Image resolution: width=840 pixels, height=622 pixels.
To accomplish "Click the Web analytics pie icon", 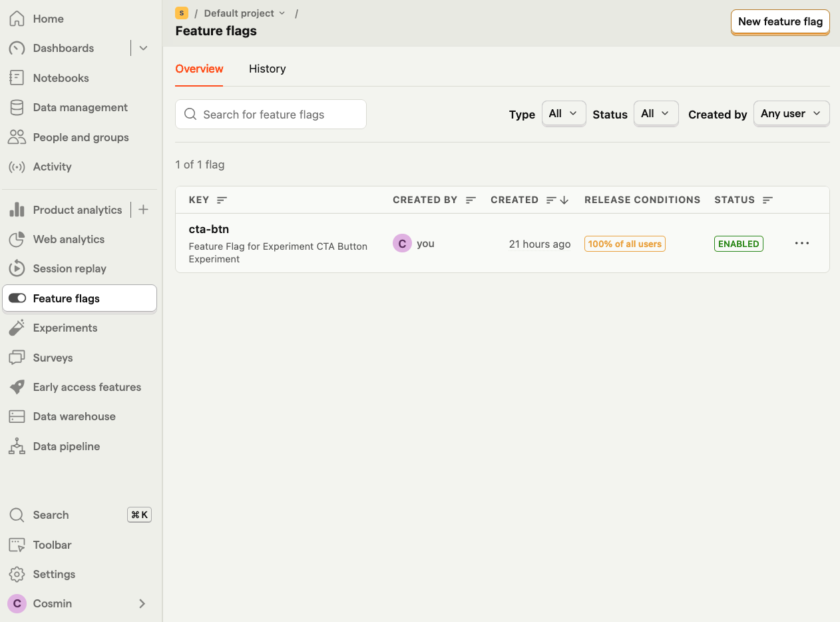I will (x=17, y=239).
